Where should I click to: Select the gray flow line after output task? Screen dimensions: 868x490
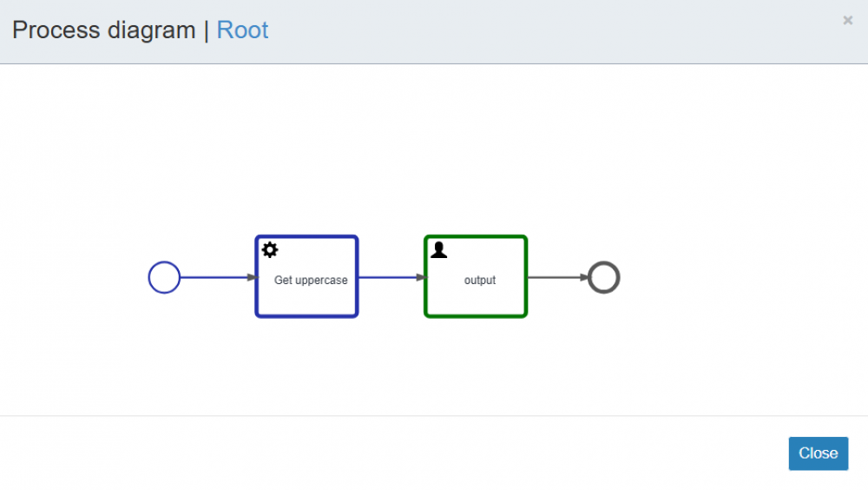coord(554,278)
